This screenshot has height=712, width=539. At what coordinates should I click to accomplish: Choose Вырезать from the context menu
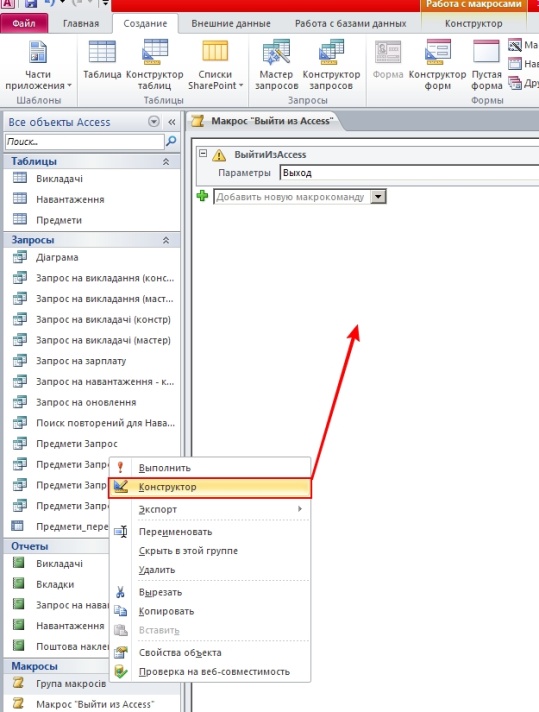(210, 592)
